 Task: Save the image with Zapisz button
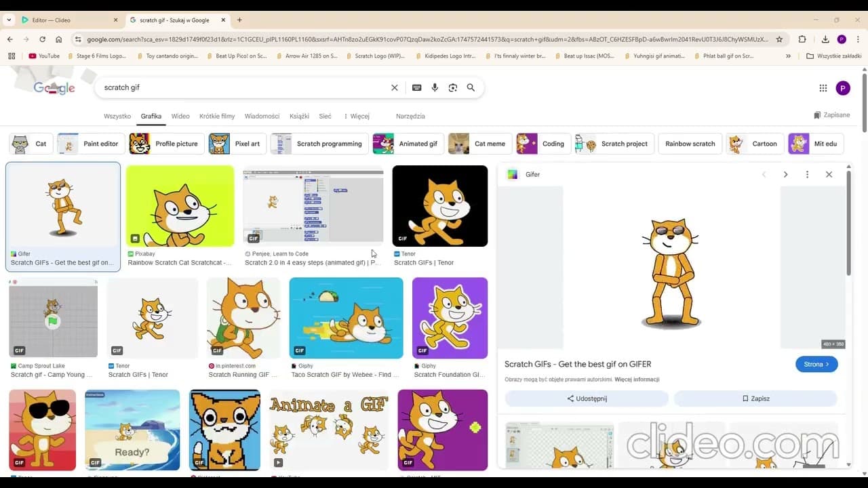(x=755, y=399)
